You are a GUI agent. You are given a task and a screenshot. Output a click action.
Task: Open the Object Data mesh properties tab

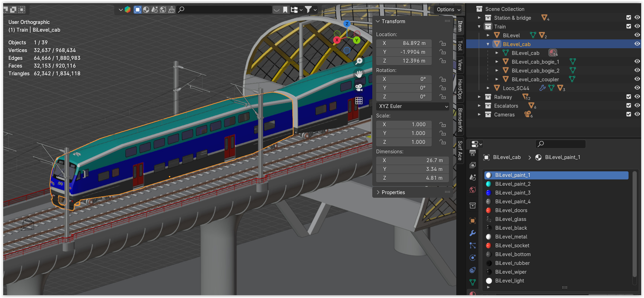tap(473, 282)
